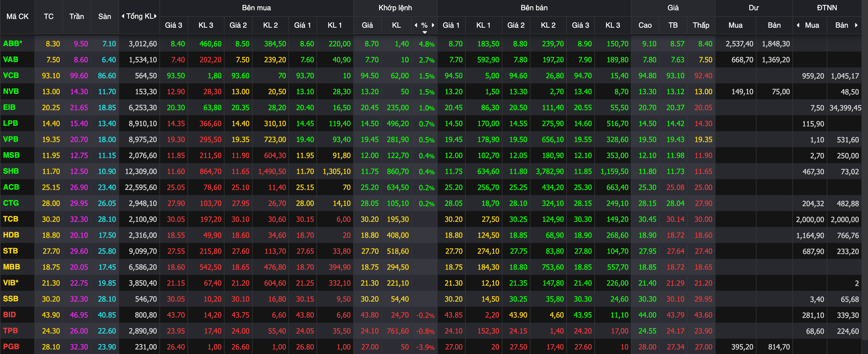Click SHB sell KL 2 value 3,782,90
Viewport: 868px width, 354px height.
(x=550, y=171)
